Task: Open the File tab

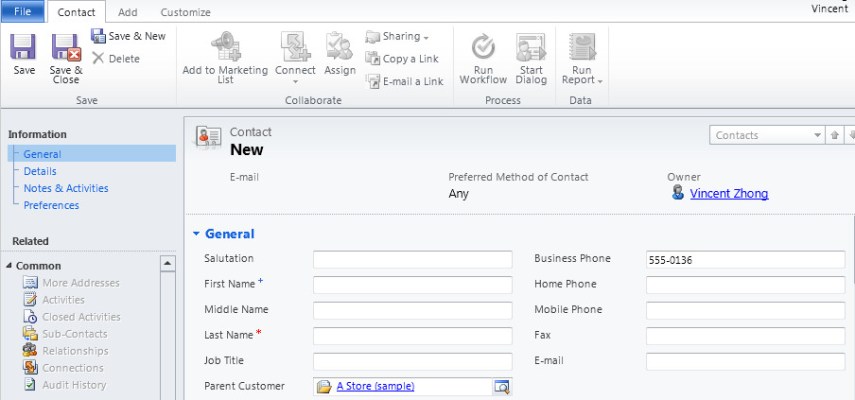Action: 22,11
